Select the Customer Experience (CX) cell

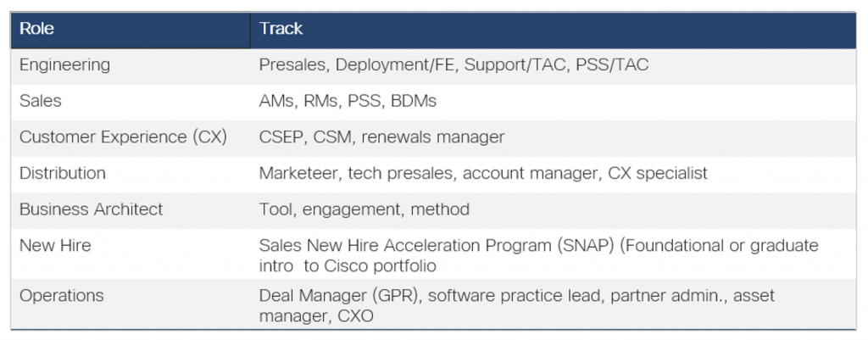pos(123,137)
